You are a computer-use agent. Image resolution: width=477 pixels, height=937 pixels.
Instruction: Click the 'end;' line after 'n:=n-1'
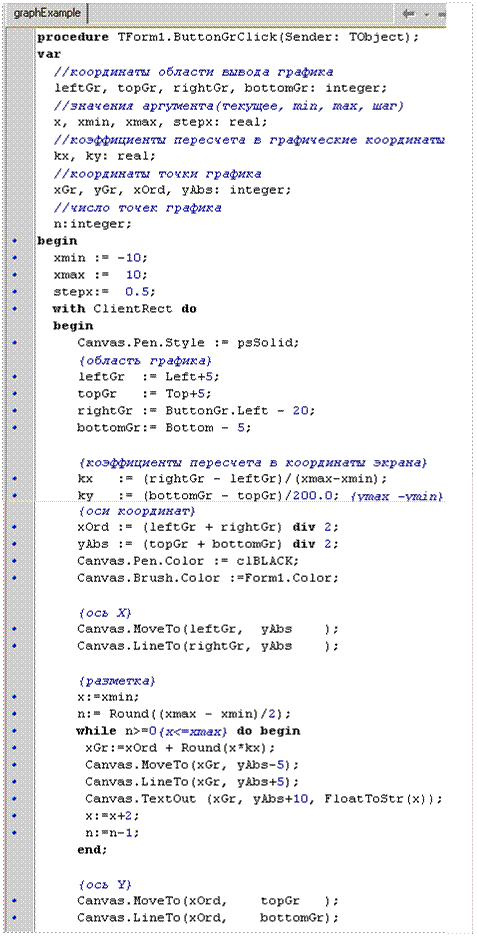(x=92, y=850)
